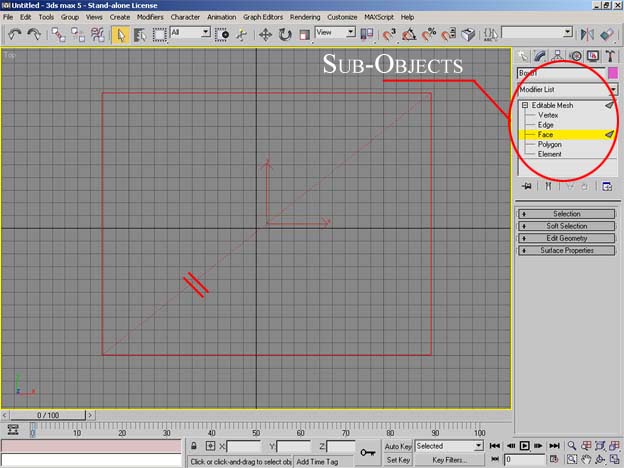Toggle the Selection Lock padlock
This screenshot has height=468, width=624.
pos(194,446)
